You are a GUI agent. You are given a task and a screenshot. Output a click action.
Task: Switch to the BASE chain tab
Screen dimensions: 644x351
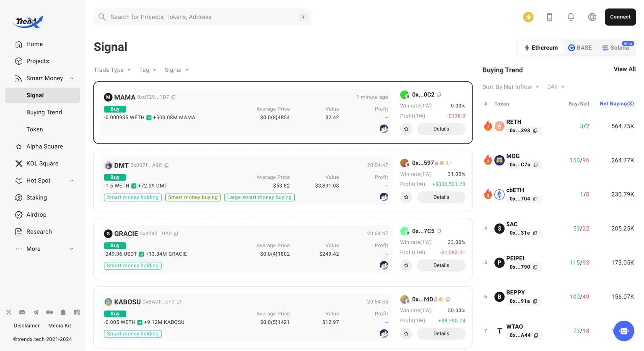click(x=580, y=48)
